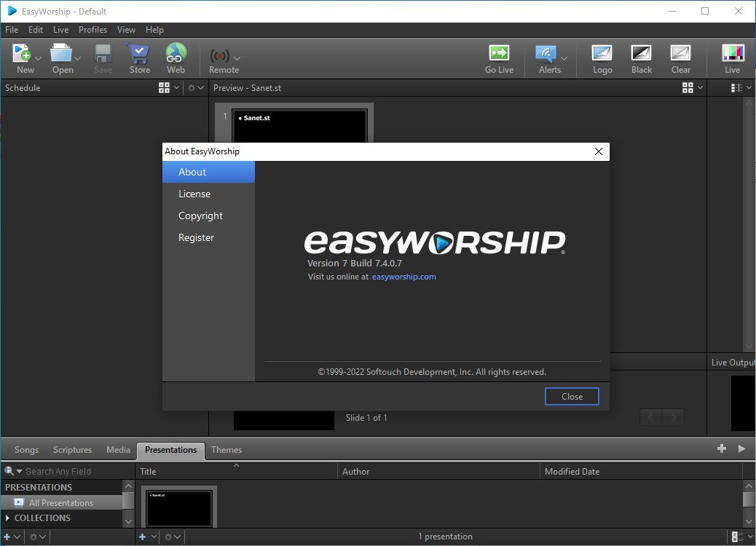Click the Web browser toolbar icon
Screen dimensions: 756x546
pos(175,58)
